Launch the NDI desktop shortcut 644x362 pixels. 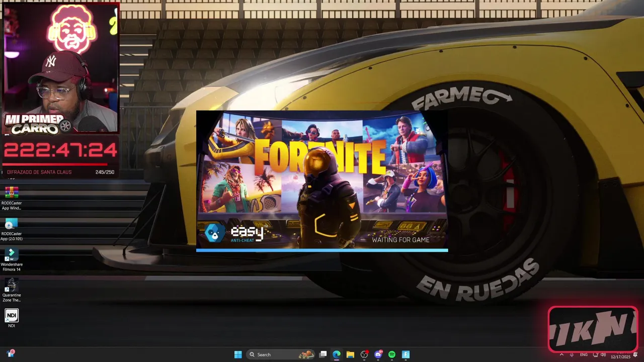point(12,318)
